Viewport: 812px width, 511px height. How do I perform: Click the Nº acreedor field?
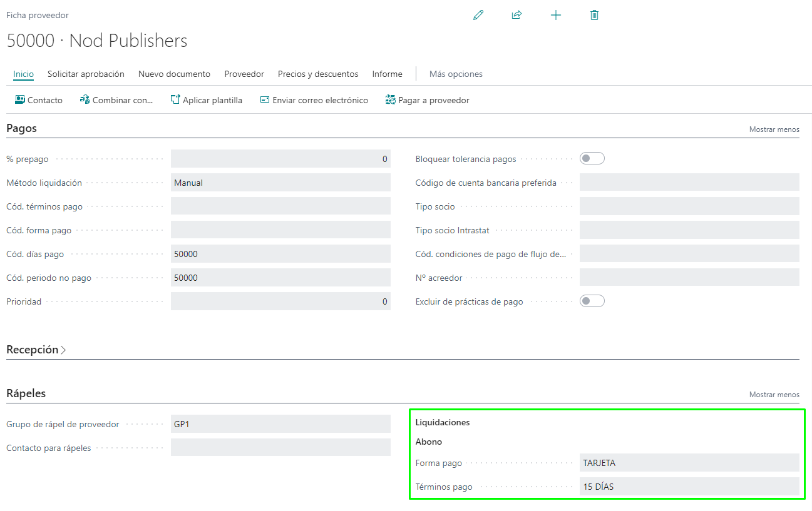point(689,278)
